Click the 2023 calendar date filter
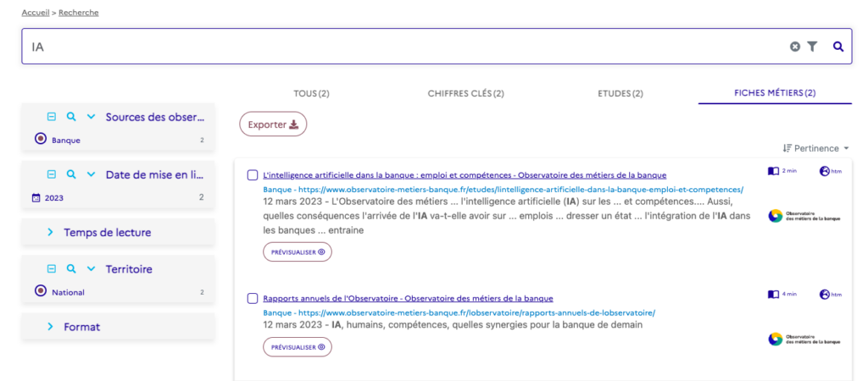 coord(36,197)
